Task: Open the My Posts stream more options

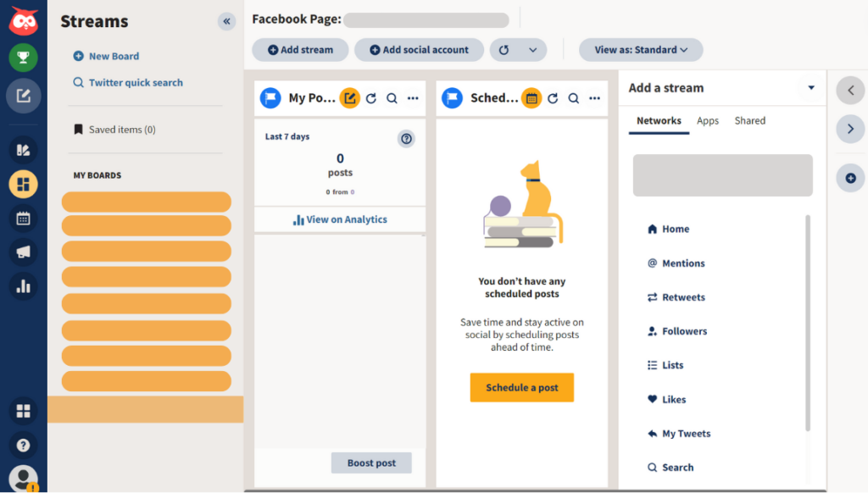Action: point(413,98)
